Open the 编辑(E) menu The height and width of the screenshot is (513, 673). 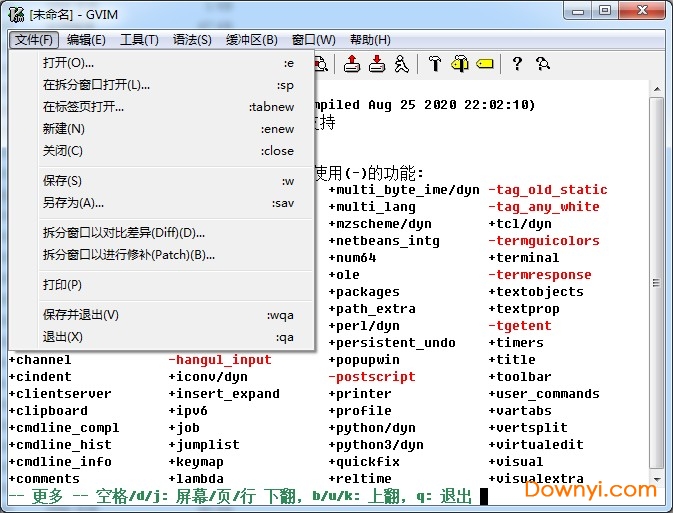[x=86, y=40]
